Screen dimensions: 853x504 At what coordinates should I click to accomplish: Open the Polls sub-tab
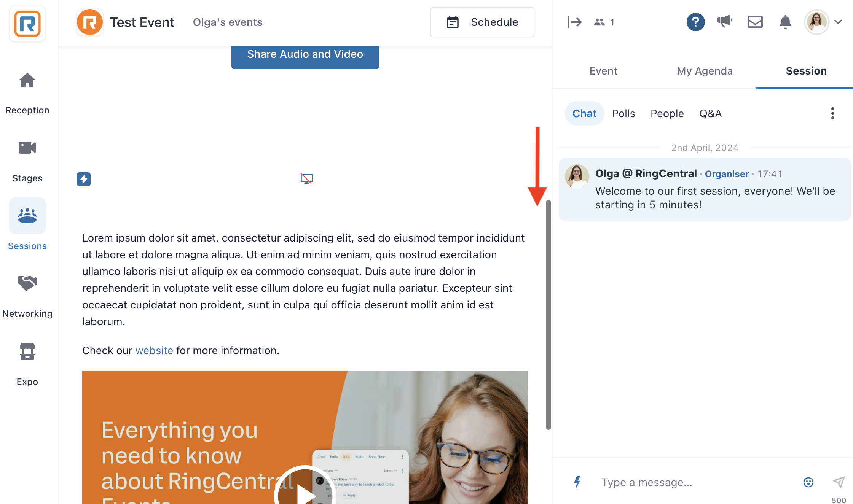coord(623,113)
